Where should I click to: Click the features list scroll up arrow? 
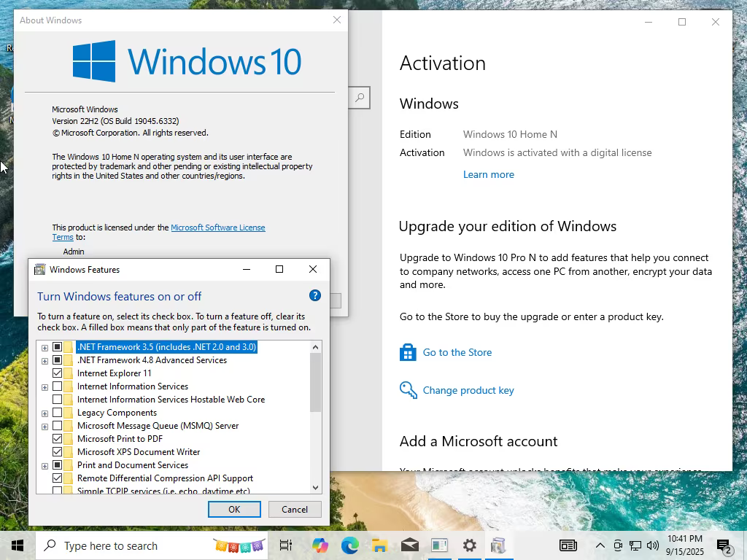coord(315,347)
